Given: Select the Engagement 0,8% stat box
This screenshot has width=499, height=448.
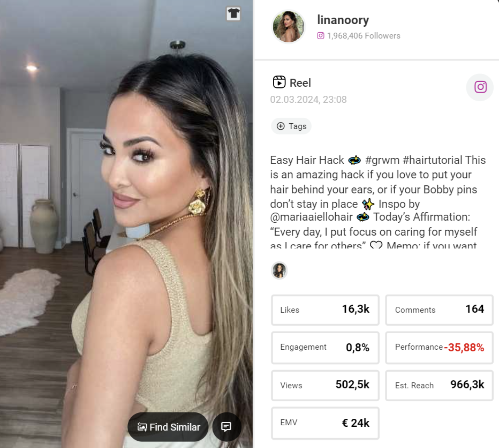Looking at the screenshot, I should [x=325, y=347].
